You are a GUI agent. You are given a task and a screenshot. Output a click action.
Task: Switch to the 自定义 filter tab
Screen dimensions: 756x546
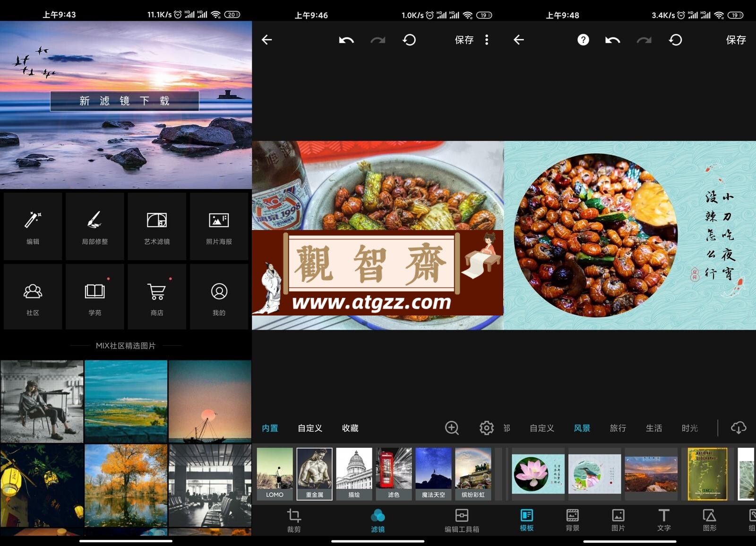[x=310, y=428]
